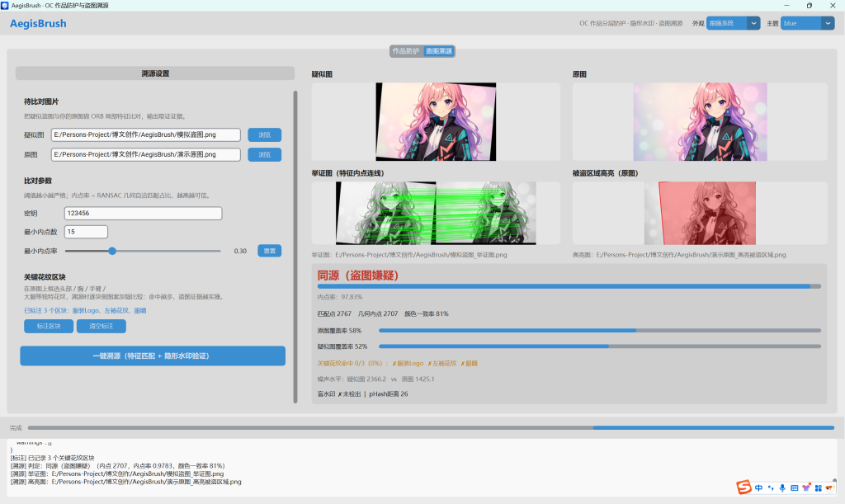Click the header tagline 'OC 作品分层防护'
The height and width of the screenshot is (504, 845).
(631, 23)
